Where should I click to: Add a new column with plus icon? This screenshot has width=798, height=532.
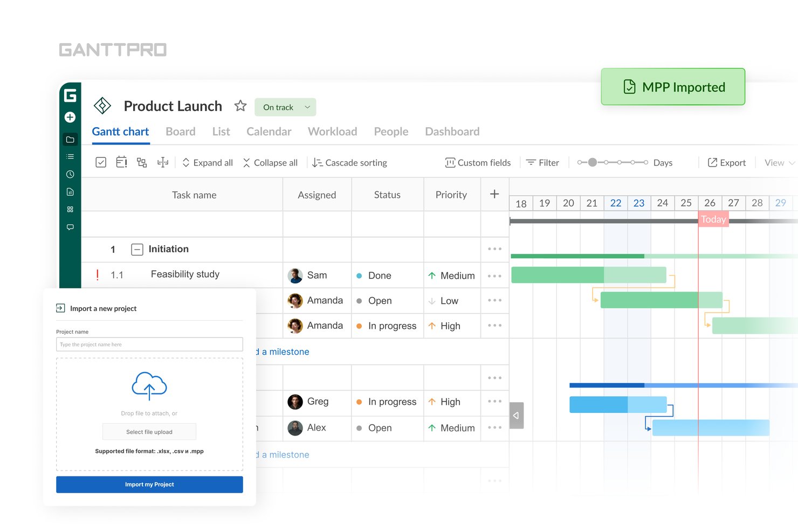tap(494, 194)
